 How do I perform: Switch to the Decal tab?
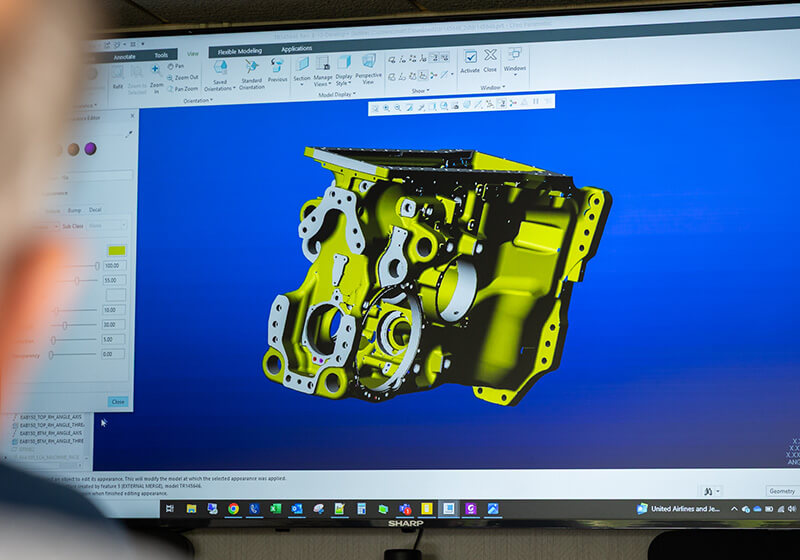[x=95, y=210]
